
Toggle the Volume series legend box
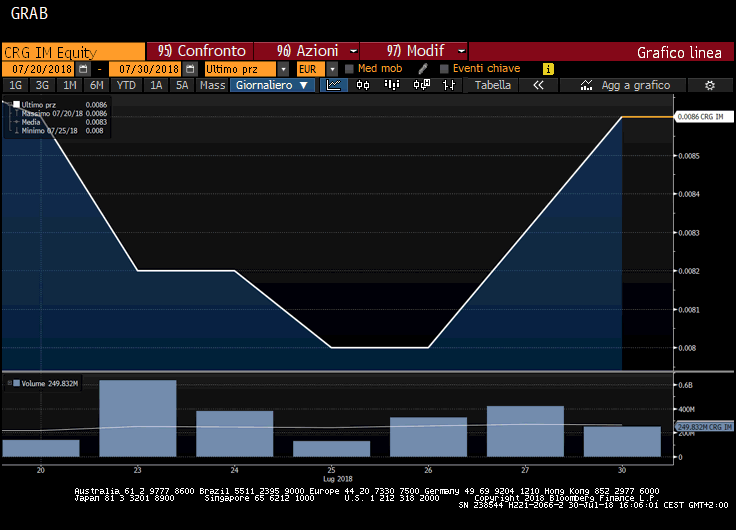pyautogui.click(x=13, y=382)
